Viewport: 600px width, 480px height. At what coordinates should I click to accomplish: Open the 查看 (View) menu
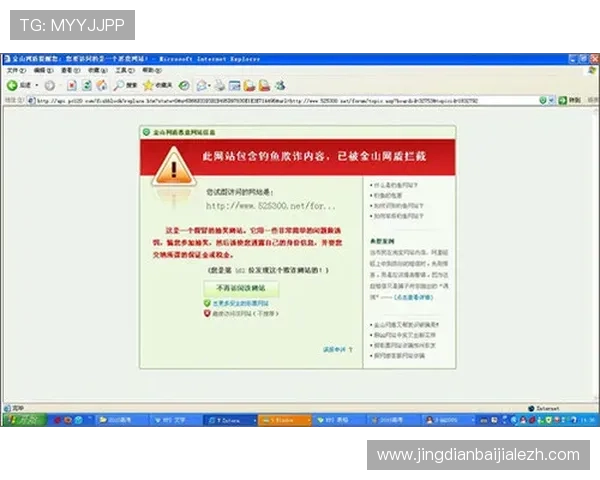click(x=71, y=70)
